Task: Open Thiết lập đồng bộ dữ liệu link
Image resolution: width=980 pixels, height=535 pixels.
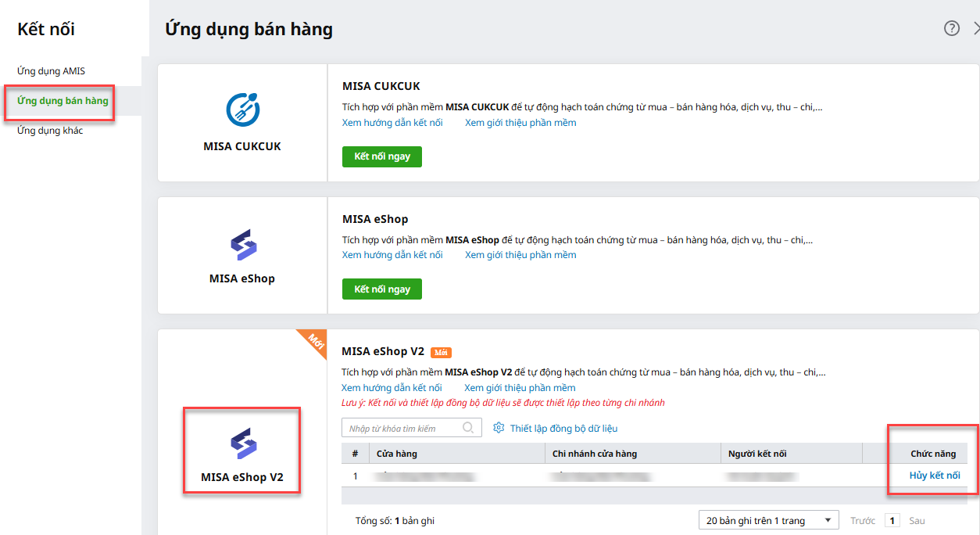Action: pyautogui.click(x=563, y=429)
